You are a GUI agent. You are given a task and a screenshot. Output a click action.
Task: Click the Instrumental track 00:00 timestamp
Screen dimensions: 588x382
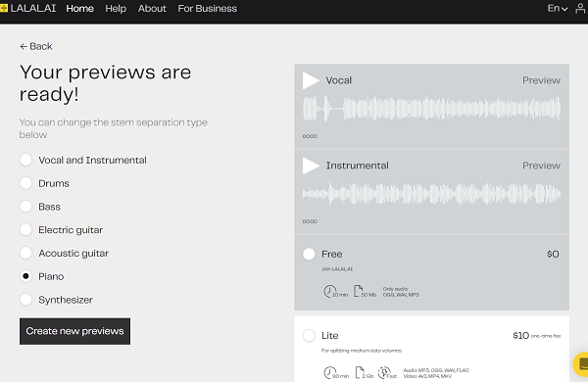[x=310, y=221]
